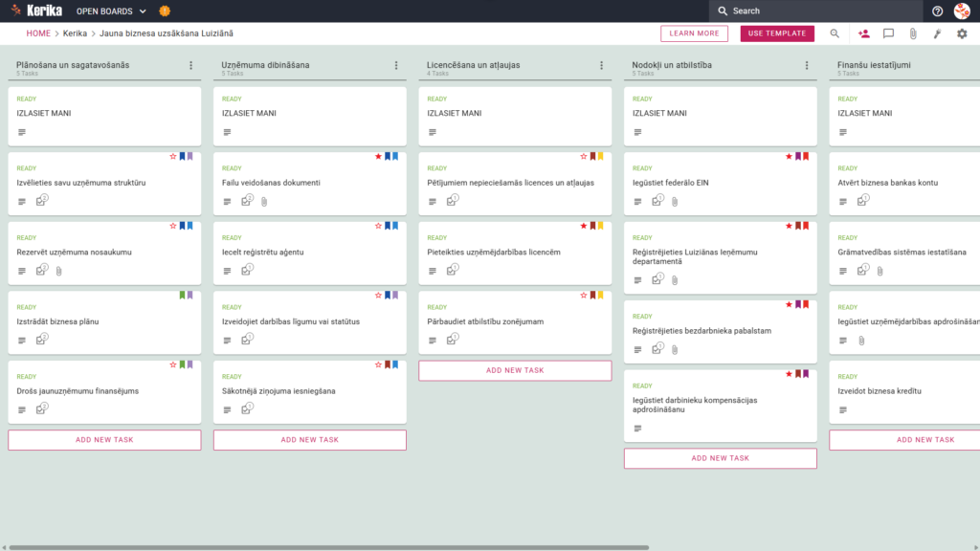Add new task in Nodokļi column
This screenshot has width=980, height=551.
(720, 458)
